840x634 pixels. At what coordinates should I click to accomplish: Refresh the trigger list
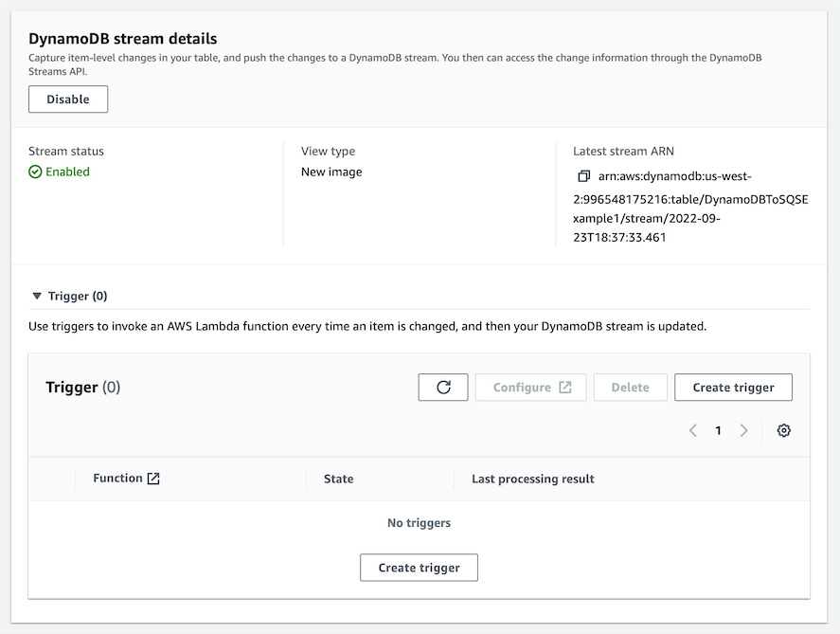(443, 388)
